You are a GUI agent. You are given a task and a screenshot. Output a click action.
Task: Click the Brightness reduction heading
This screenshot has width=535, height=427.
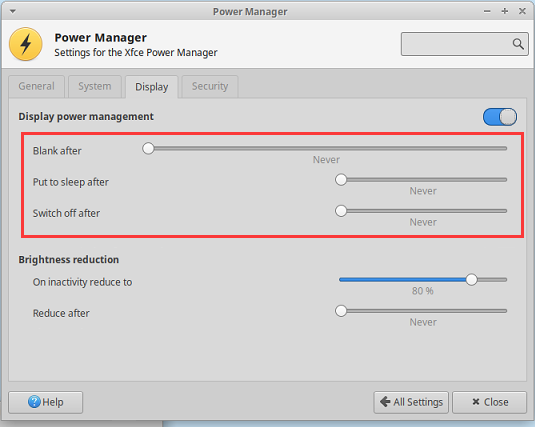click(x=69, y=260)
